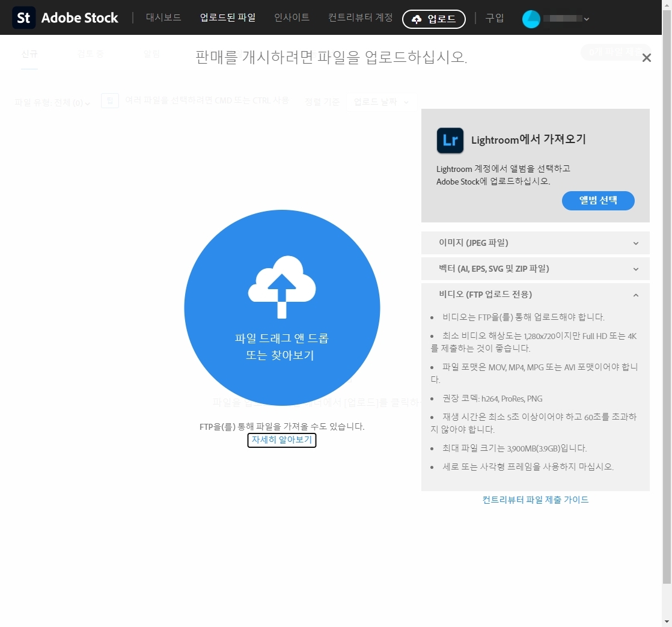This screenshot has width=672, height=627.
Task: Click the FTP을(를) 통해 파일을 가져올 수도 있습니다 text
Action: (x=282, y=426)
